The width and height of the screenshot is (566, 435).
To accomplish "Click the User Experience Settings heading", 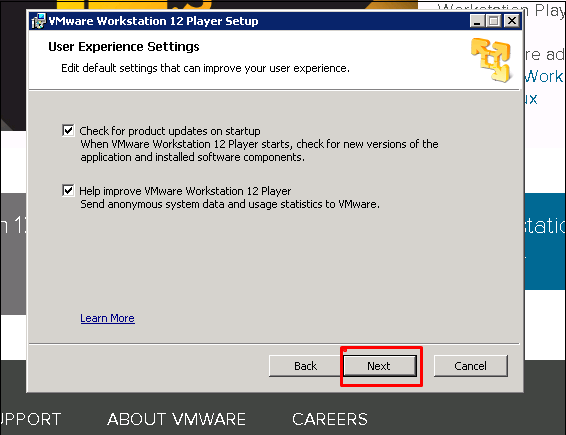I will pos(124,47).
